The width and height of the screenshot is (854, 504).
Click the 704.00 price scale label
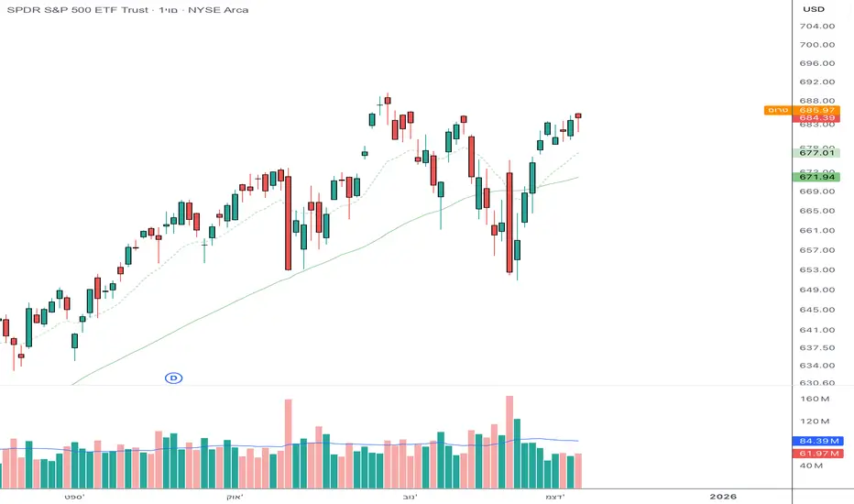click(x=816, y=27)
